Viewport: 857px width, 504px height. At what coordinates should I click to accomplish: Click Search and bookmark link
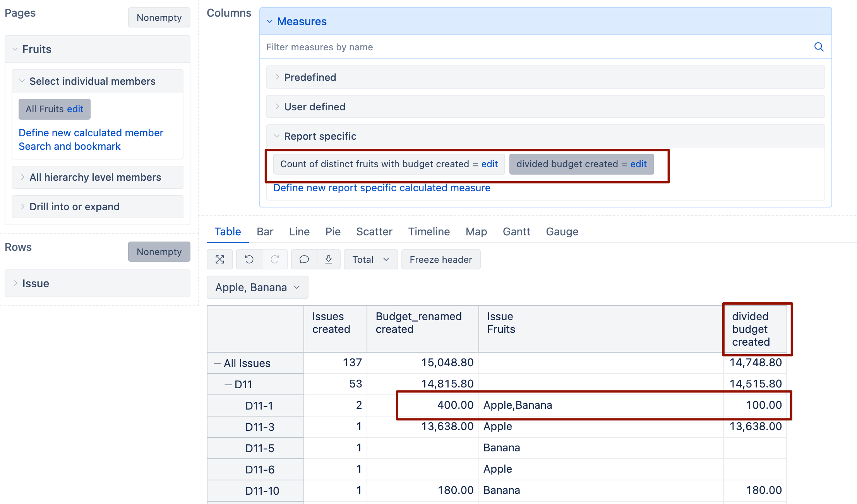coord(70,146)
